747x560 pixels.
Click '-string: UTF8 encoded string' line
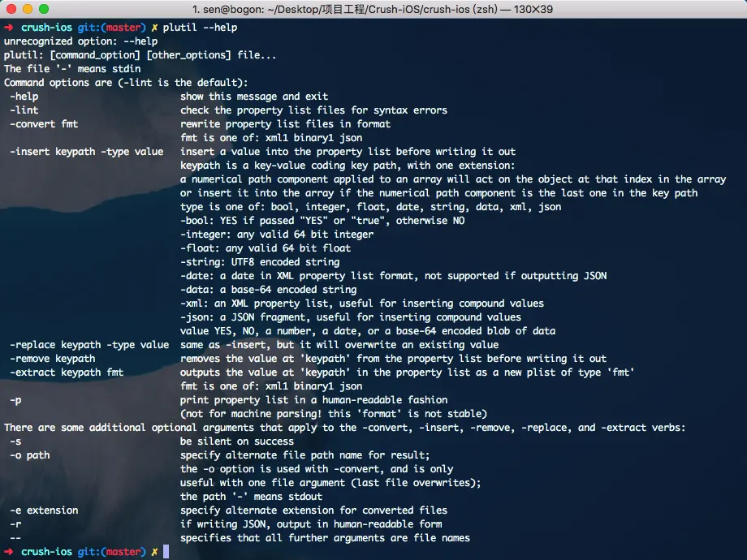pyautogui.click(x=260, y=262)
